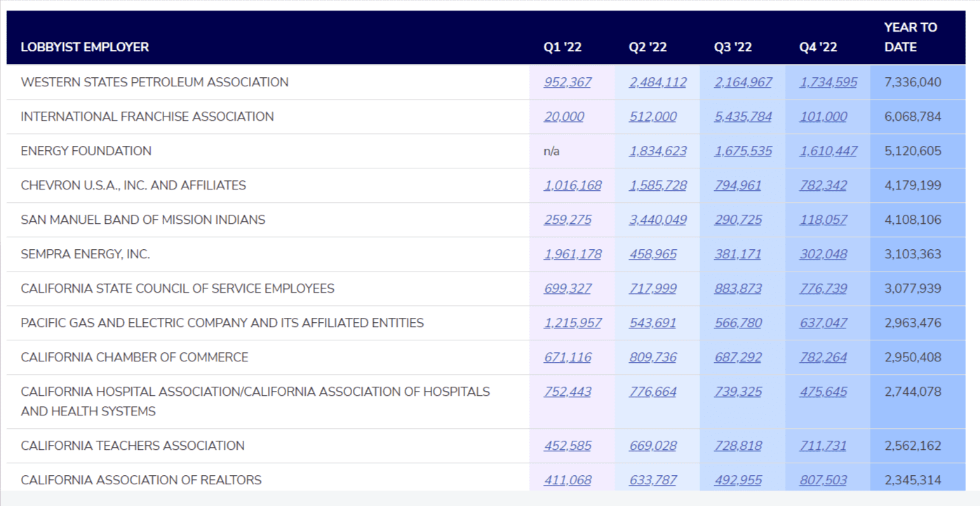Click International Franchise Association Q3 value 5,435,784
Image resolution: width=980 pixels, height=506 pixels.
(x=743, y=116)
